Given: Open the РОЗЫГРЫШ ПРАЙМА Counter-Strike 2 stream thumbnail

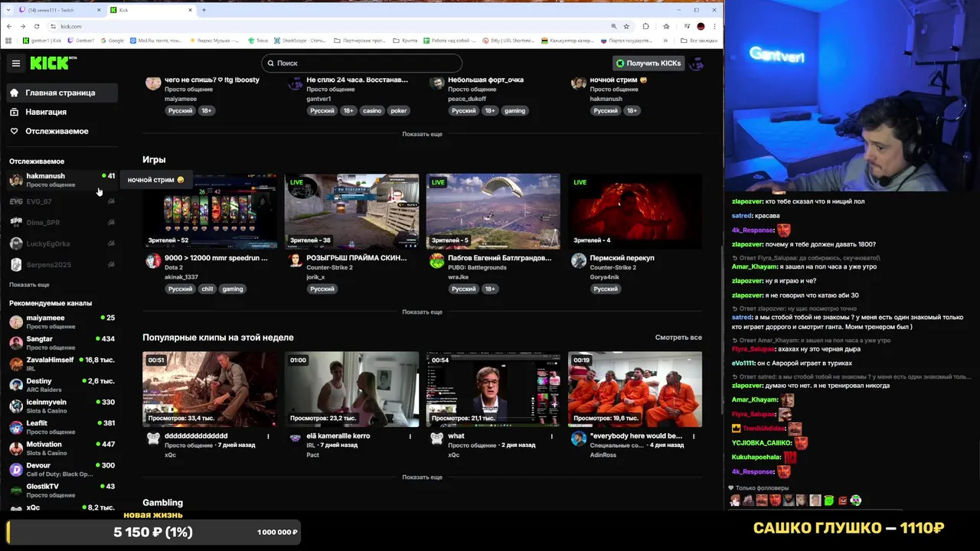Looking at the screenshot, I should click(351, 212).
